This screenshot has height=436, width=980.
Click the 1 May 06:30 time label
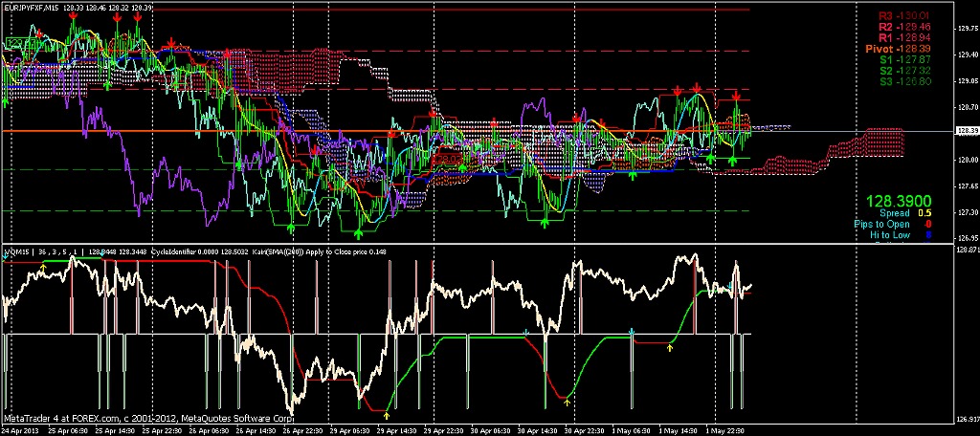tap(633, 431)
